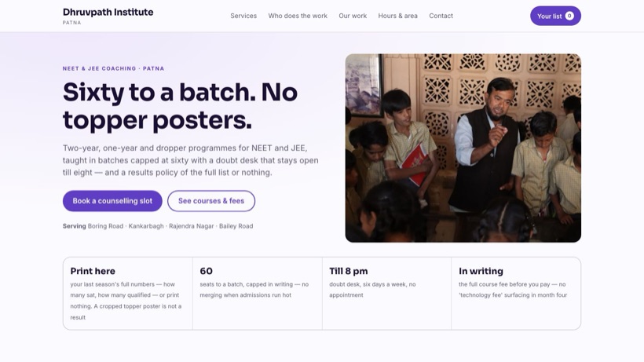Click the 'full course fee before you pay' text
The height and width of the screenshot is (362, 644).
(513, 289)
